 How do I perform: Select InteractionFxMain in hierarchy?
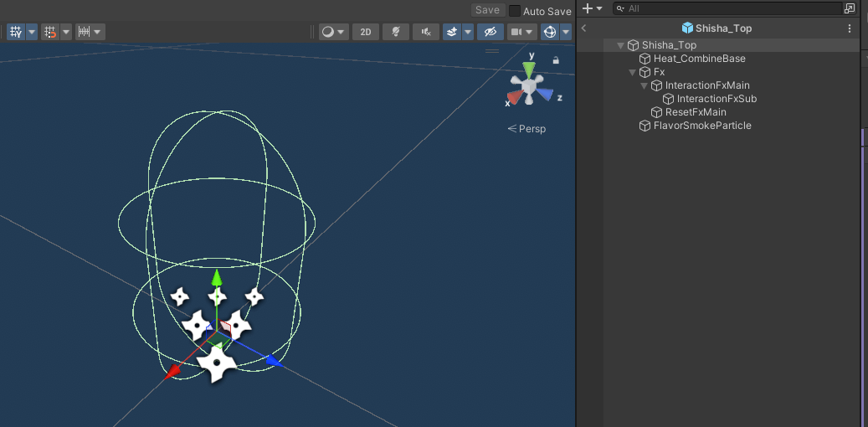point(707,85)
